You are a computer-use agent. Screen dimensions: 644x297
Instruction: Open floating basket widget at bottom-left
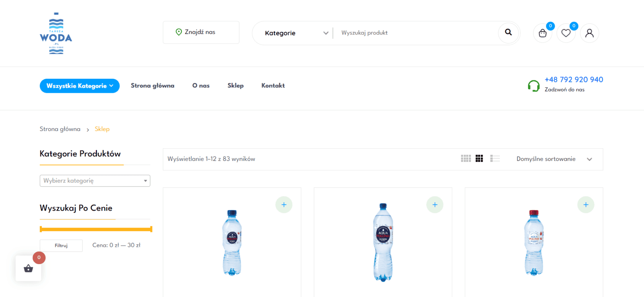pos(28,268)
